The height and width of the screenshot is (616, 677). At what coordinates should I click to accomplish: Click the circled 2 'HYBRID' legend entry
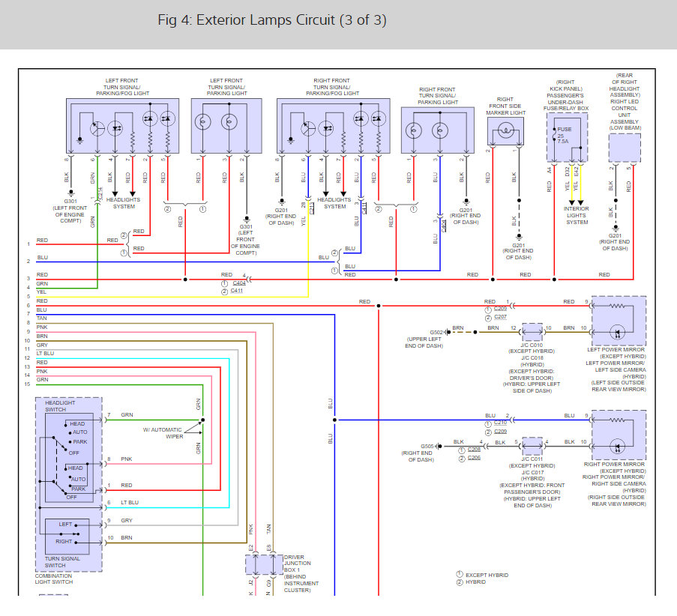pos(471,582)
